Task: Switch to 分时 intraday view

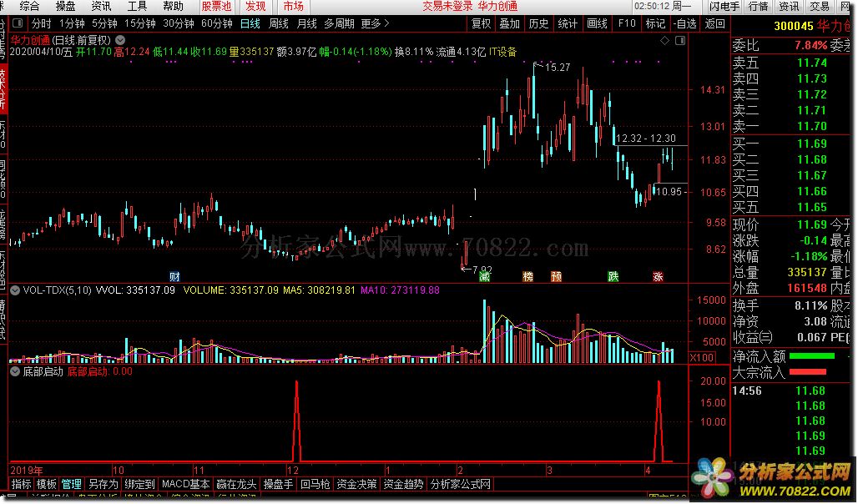Action: pyautogui.click(x=41, y=23)
